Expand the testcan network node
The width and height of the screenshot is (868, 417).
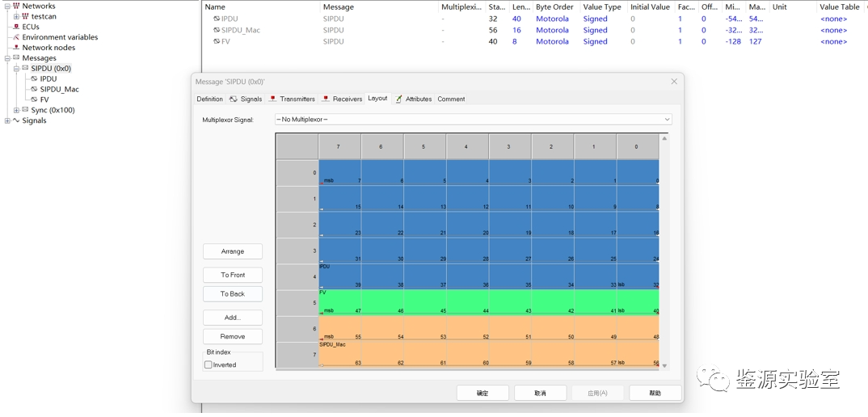point(16,16)
